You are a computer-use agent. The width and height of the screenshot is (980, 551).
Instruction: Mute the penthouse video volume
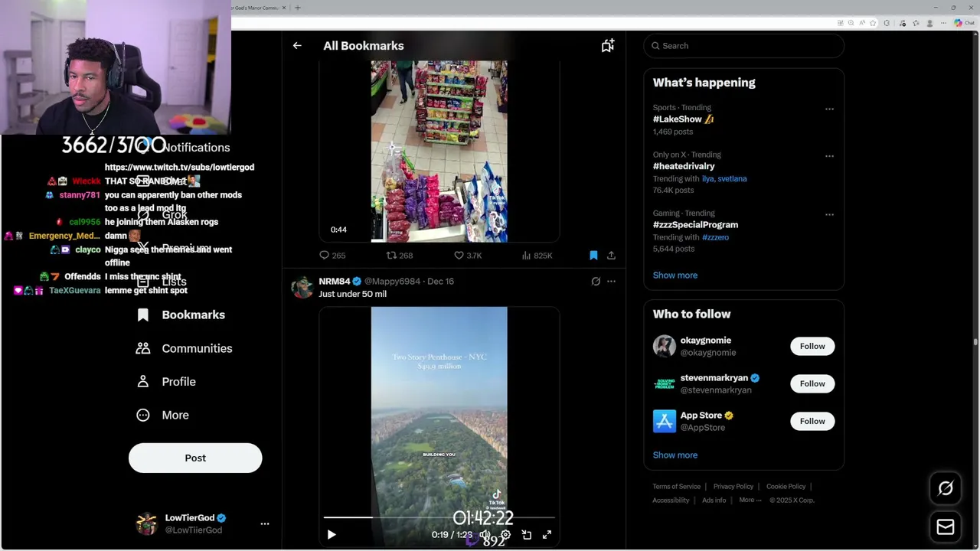tap(485, 535)
